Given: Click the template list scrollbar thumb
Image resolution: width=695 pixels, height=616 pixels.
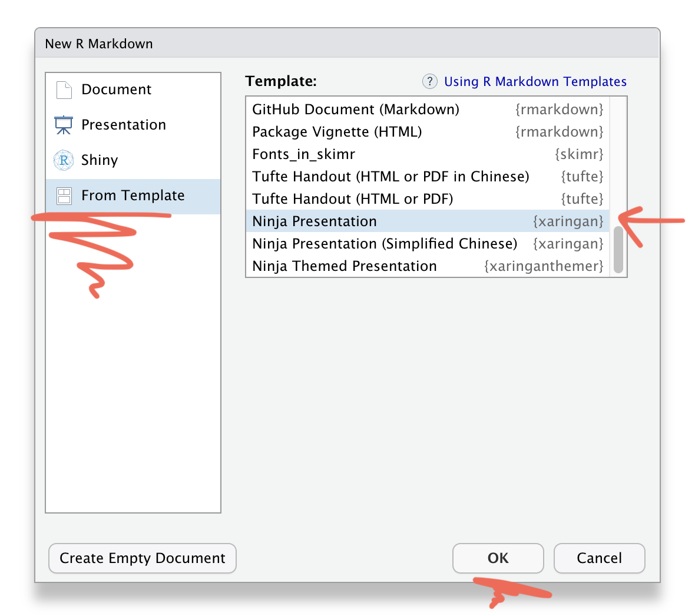Looking at the screenshot, I should coord(618,250).
